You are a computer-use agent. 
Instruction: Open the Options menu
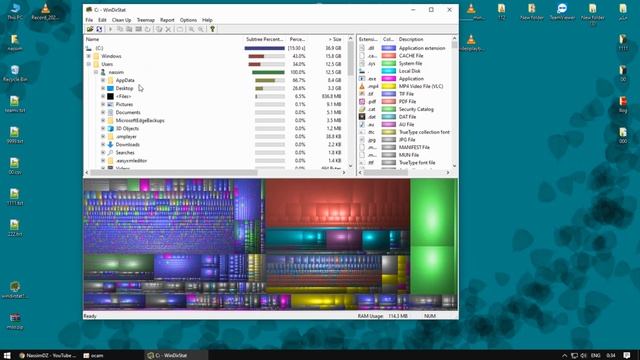[x=188, y=20]
